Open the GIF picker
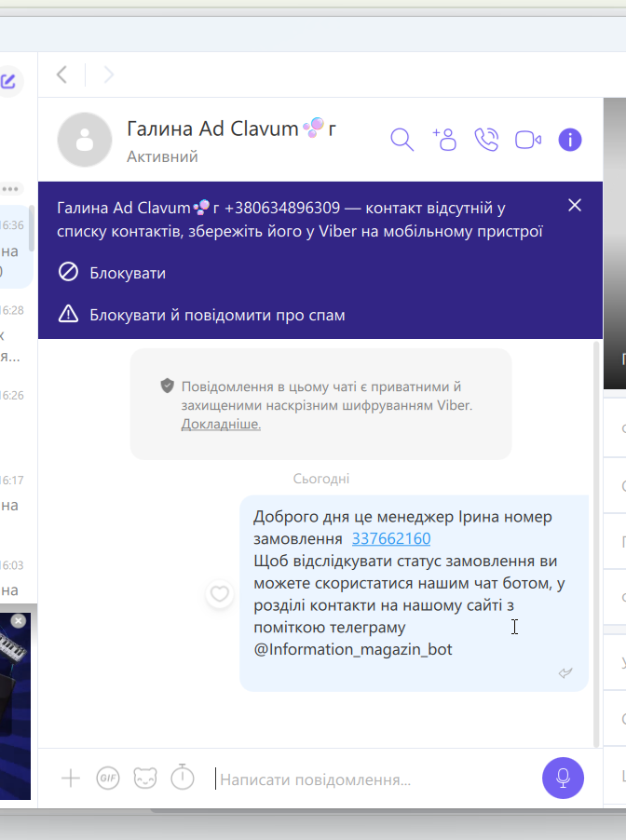Screen dimensions: 626x840 click(108, 778)
